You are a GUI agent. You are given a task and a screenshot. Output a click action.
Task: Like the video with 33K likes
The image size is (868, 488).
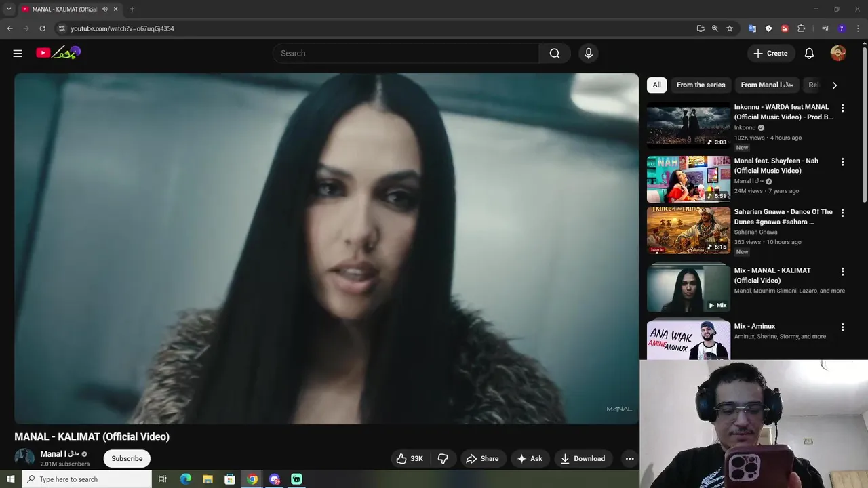point(410,459)
